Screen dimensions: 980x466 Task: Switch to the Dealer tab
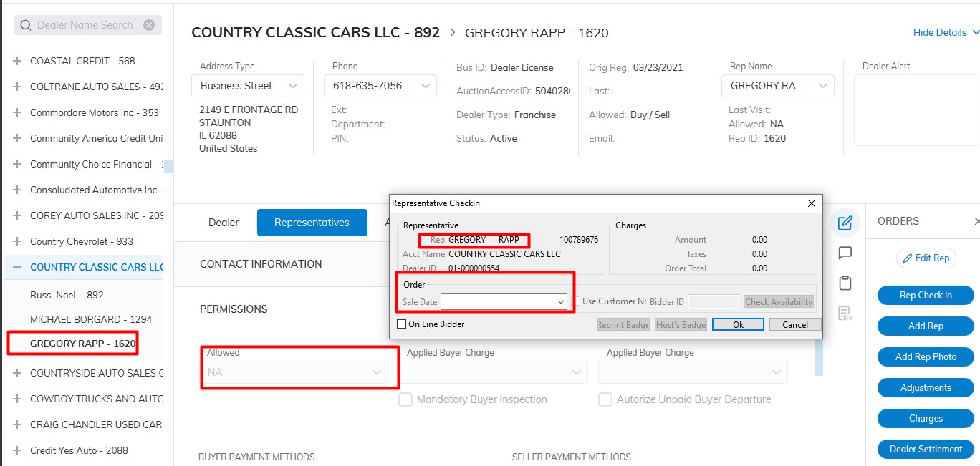click(x=224, y=223)
